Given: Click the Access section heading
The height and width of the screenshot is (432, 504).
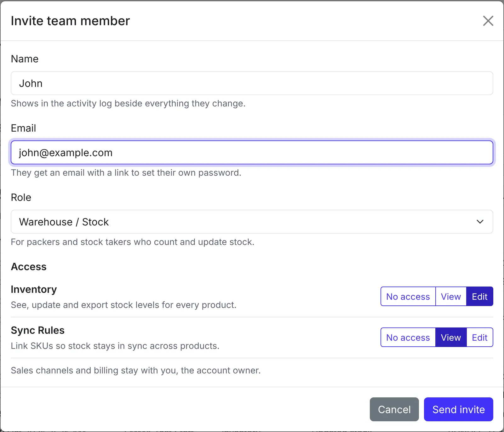Looking at the screenshot, I should 29,267.
